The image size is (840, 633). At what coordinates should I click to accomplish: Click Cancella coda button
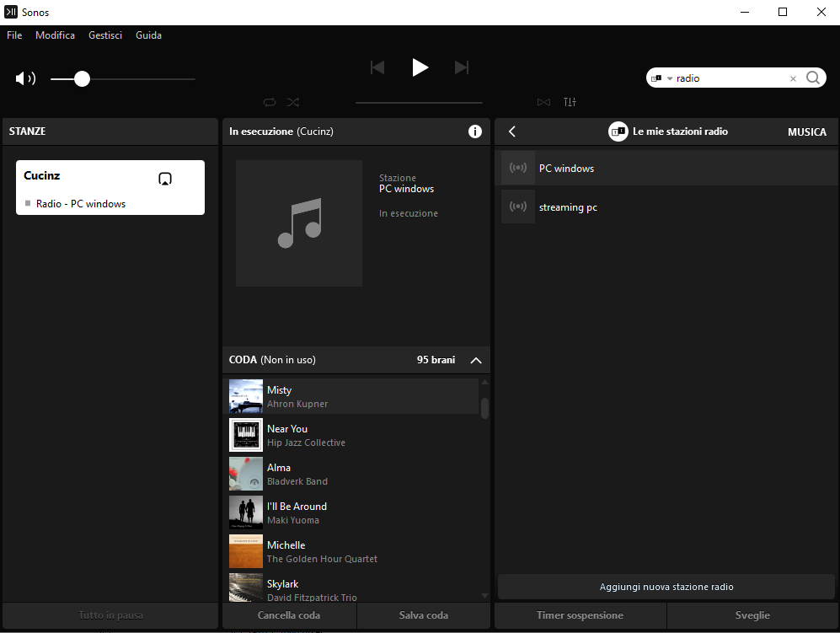coord(289,615)
